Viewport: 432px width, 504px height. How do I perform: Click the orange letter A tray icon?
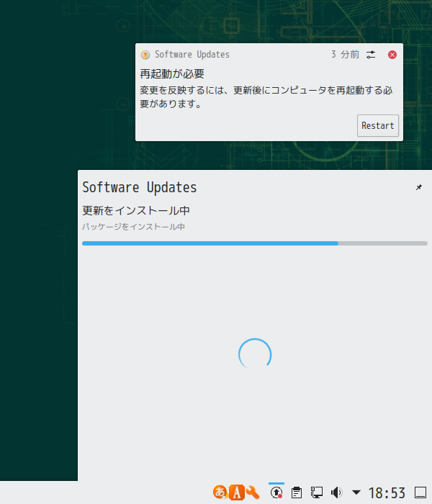tap(237, 492)
